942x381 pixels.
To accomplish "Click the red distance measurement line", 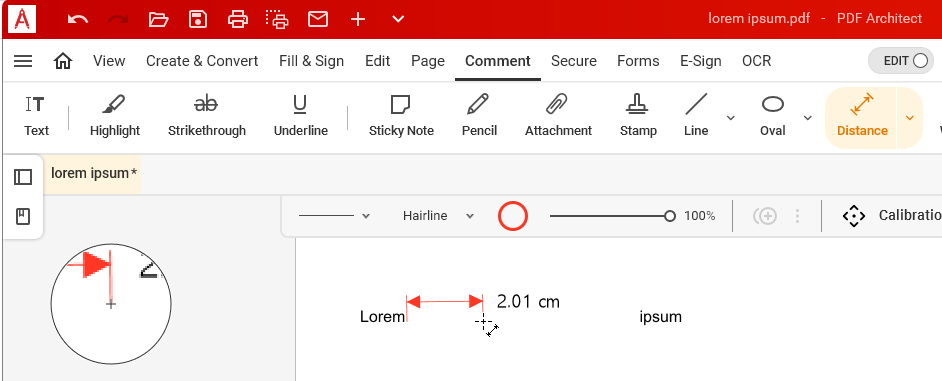I will (x=445, y=302).
